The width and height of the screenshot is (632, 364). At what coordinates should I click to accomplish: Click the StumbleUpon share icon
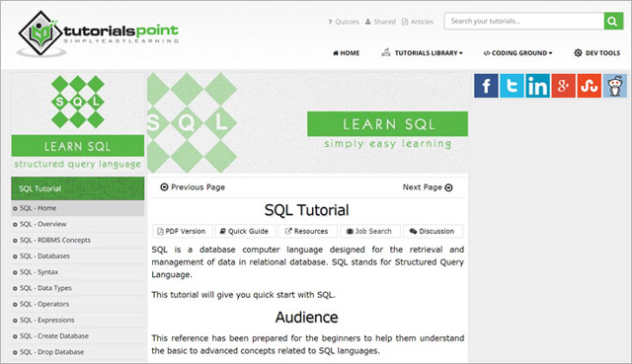590,86
